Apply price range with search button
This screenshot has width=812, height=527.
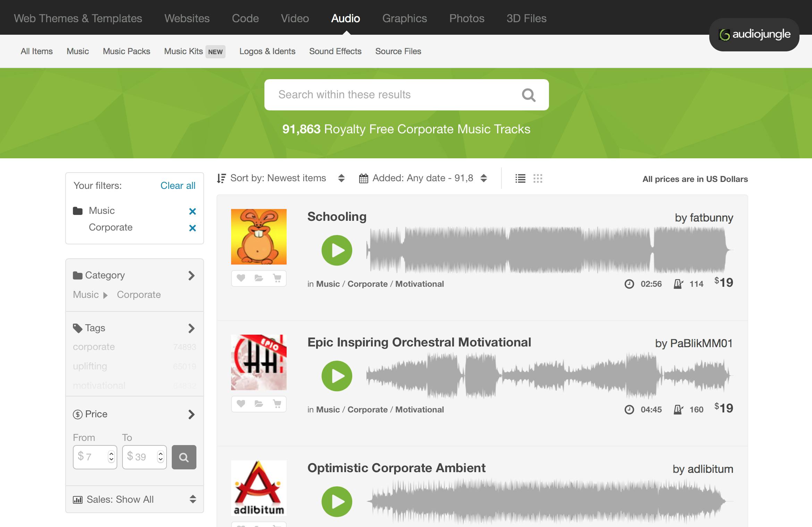coord(184,457)
